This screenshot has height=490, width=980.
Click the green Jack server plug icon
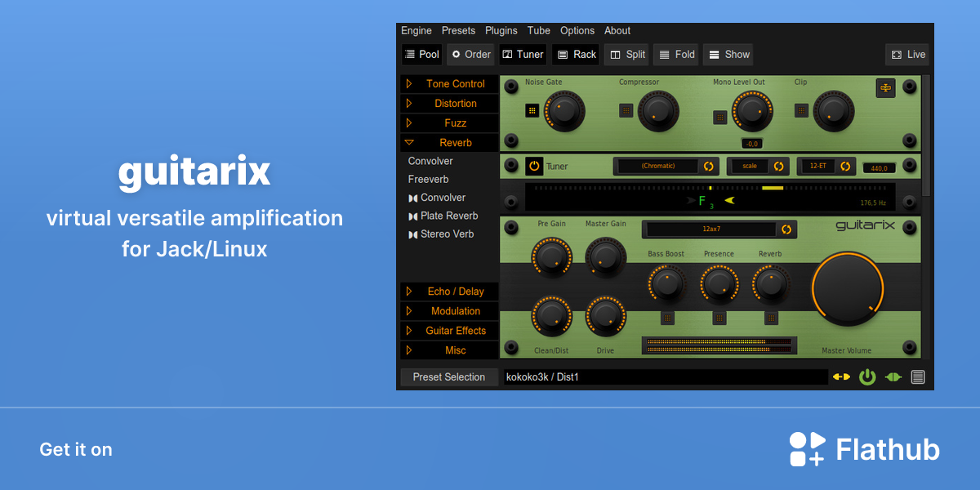893,376
